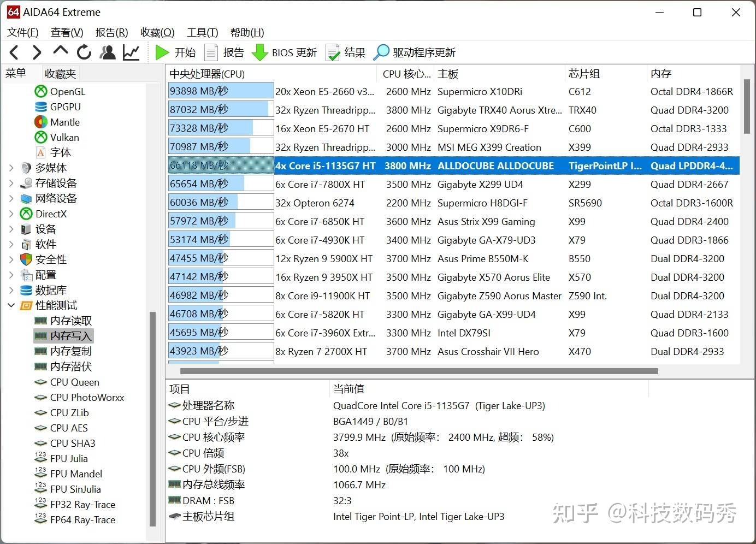756x544 pixels.
Task: Open the user profile toolbar icon
Action: [108, 52]
